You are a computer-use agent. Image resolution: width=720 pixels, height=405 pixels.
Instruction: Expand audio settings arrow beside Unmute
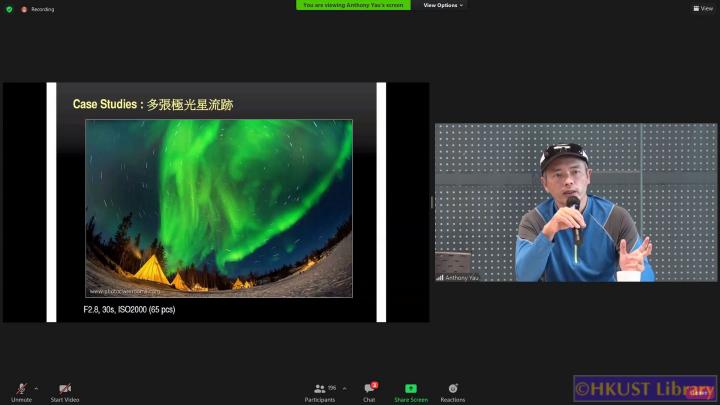[36, 388]
